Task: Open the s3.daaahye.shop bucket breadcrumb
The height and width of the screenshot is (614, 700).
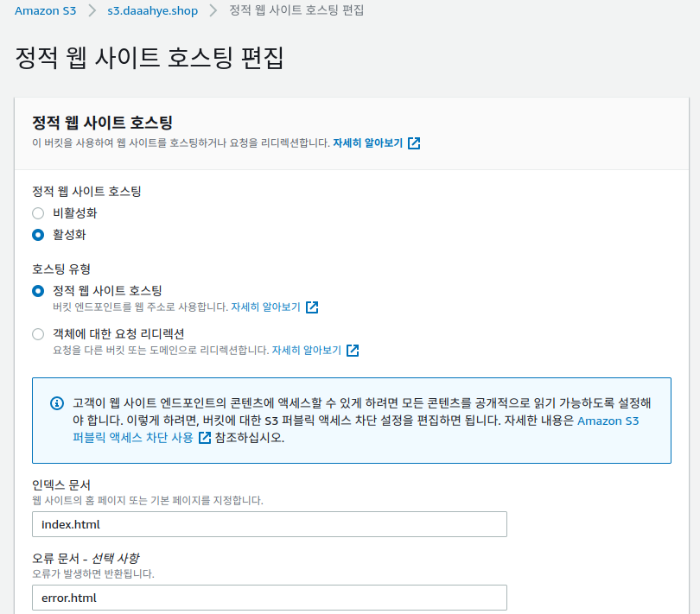Action: [x=152, y=10]
